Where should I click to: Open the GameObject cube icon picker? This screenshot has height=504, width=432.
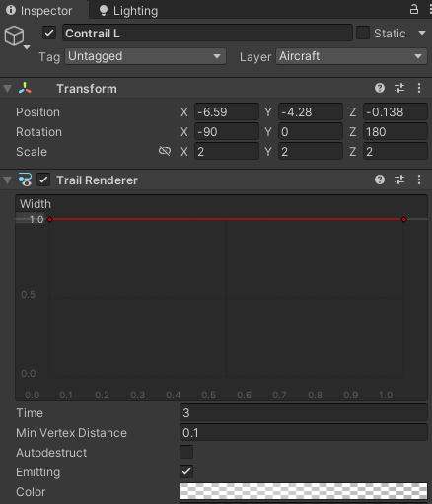tap(17, 37)
